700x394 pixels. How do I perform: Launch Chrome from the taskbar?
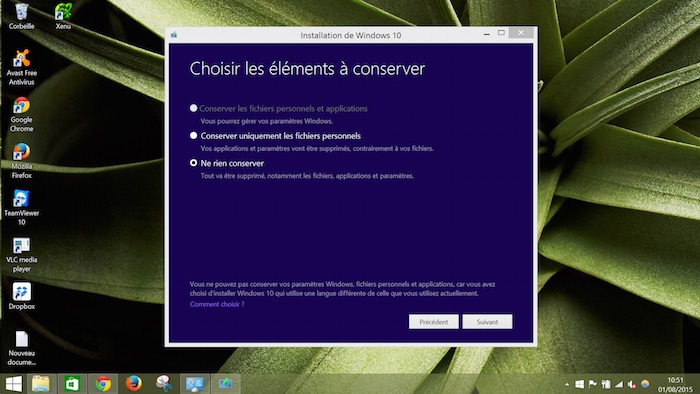pyautogui.click(x=103, y=384)
